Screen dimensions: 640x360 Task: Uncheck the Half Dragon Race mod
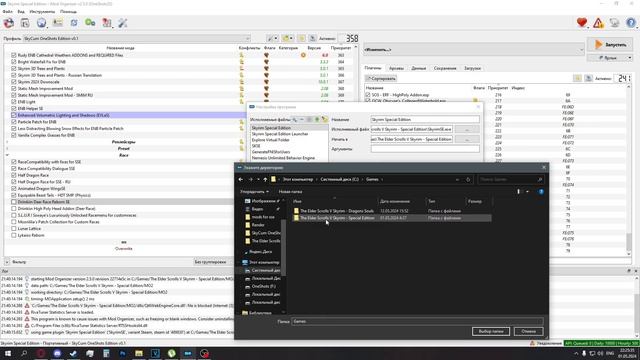coord(14,175)
